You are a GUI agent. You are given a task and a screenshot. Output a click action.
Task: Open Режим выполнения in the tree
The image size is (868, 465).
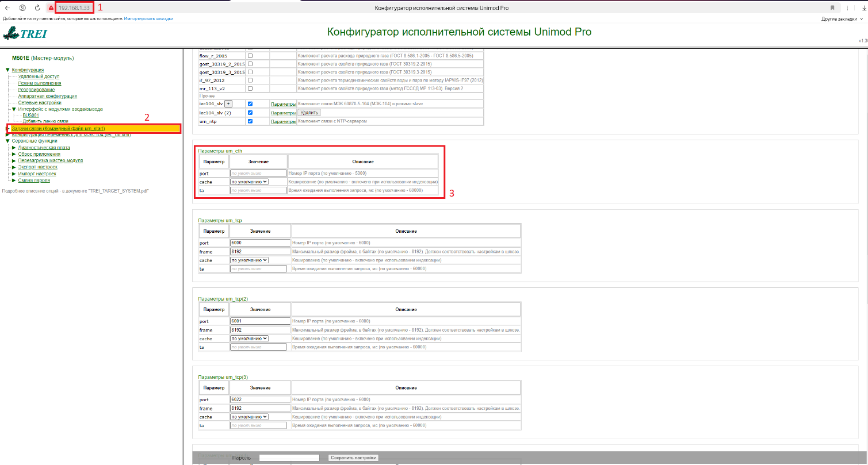click(40, 83)
